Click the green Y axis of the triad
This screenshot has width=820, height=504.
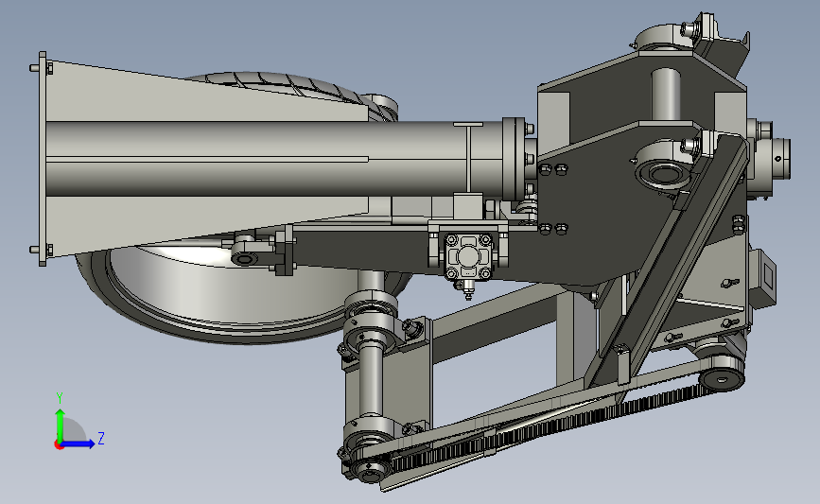(x=61, y=426)
